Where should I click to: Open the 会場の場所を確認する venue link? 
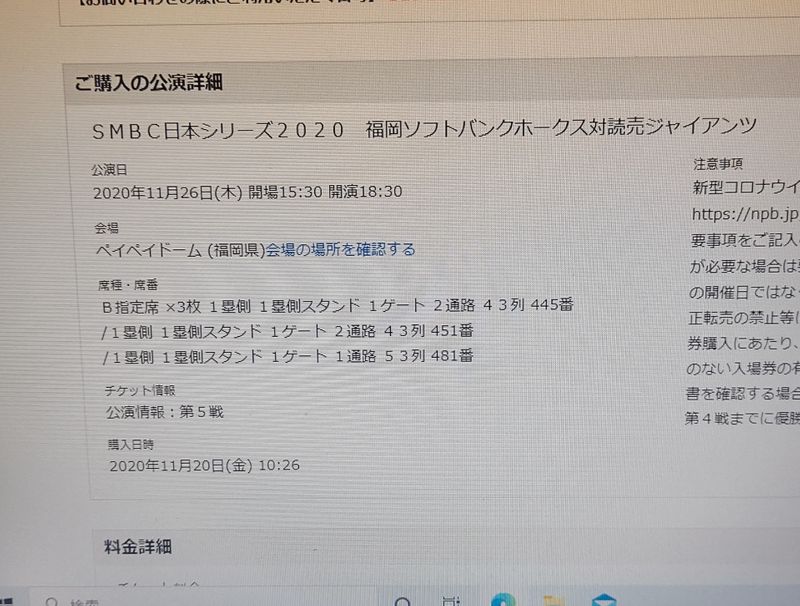pyautogui.click(x=340, y=250)
